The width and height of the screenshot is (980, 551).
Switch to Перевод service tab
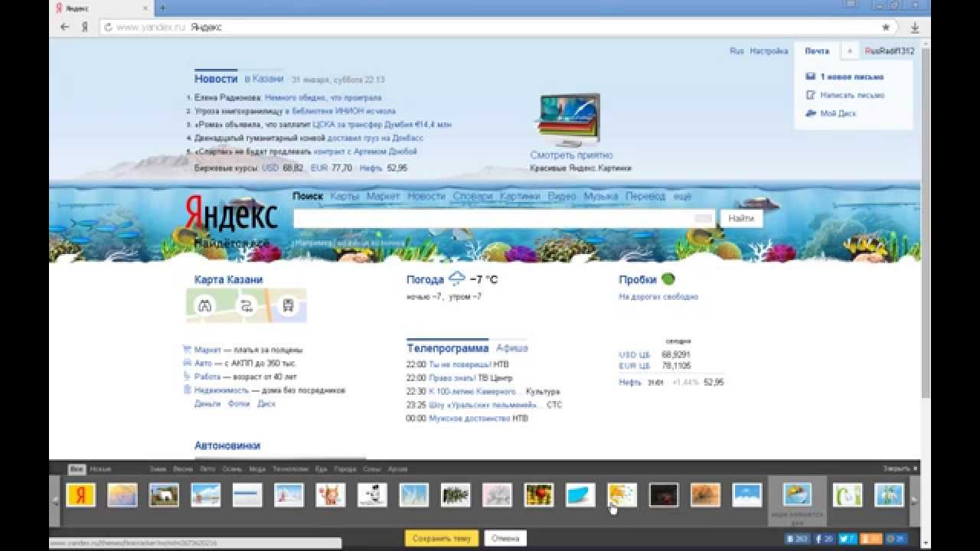pyautogui.click(x=645, y=197)
